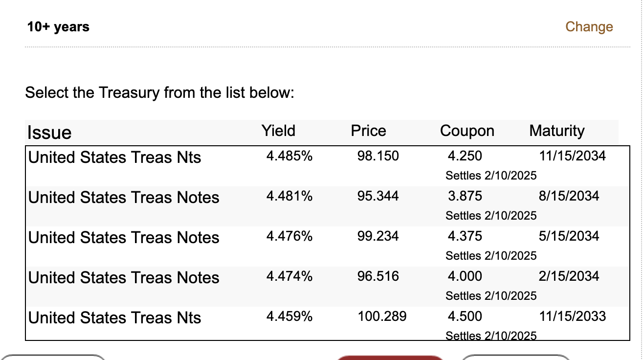Image resolution: width=644 pixels, height=360 pixels.
Task: Click the 10+ years heading label
Action: pos(58,27)
